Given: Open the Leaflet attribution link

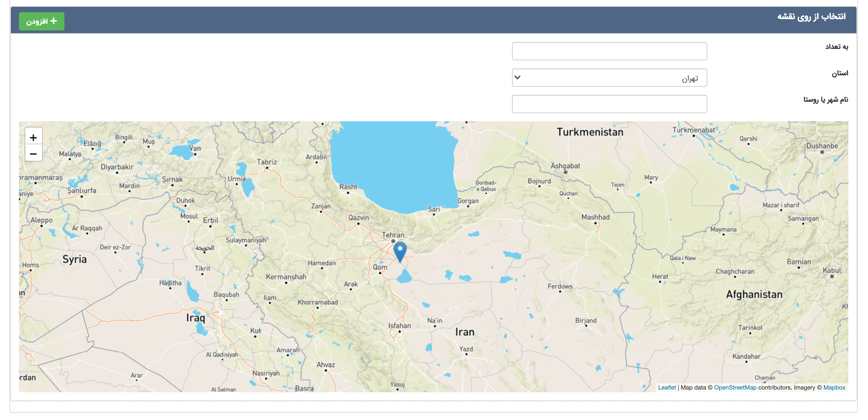Looking at the screenshot, I should click(x=667, y=387).
